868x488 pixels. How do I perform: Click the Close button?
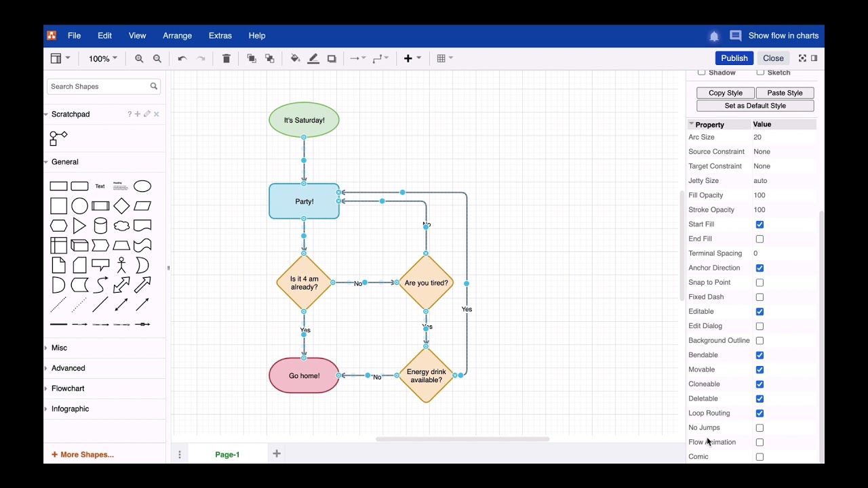pos(773,58)
